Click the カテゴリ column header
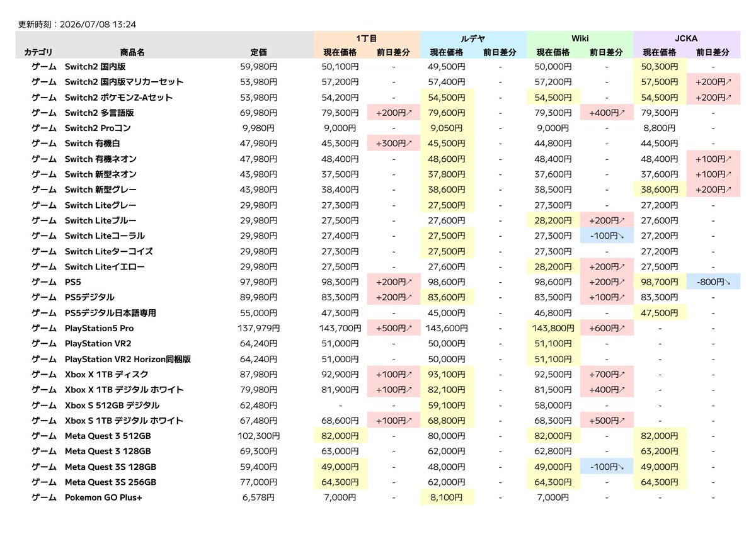The width and height of the screenshot is (756, 534). click(x=39, y=53)
